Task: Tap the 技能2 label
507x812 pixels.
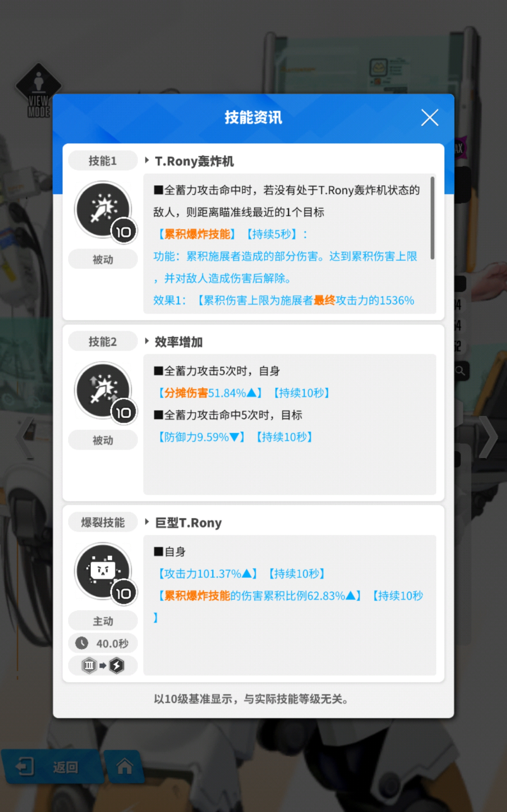Action: click(x=103, y=342)
